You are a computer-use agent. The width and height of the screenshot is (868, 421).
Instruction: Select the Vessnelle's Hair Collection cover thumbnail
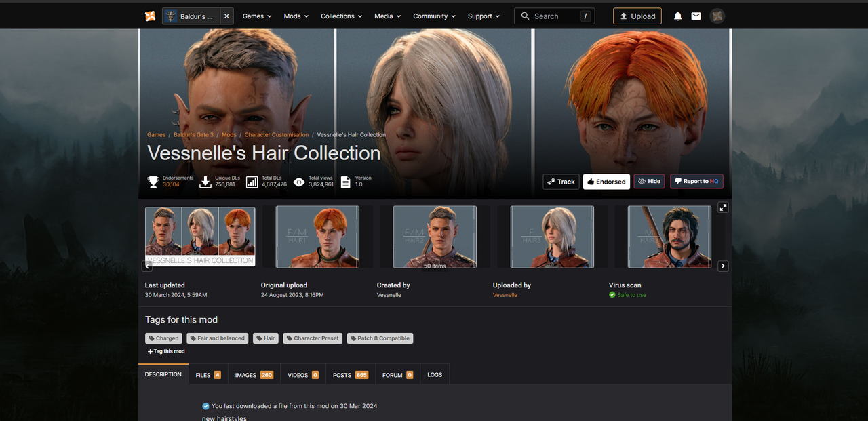[x=200, y=237]
